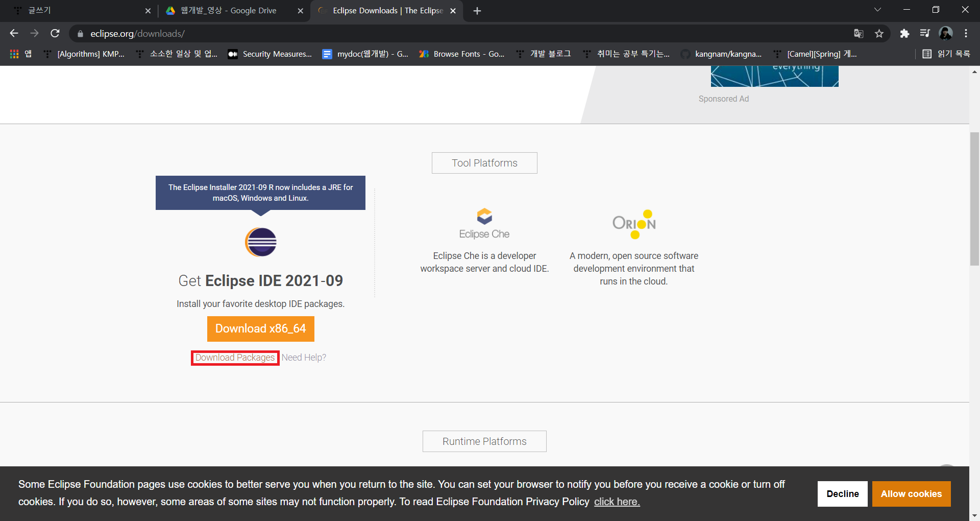
Task: Go forward with the browser arrow
Action: [34, 33]
